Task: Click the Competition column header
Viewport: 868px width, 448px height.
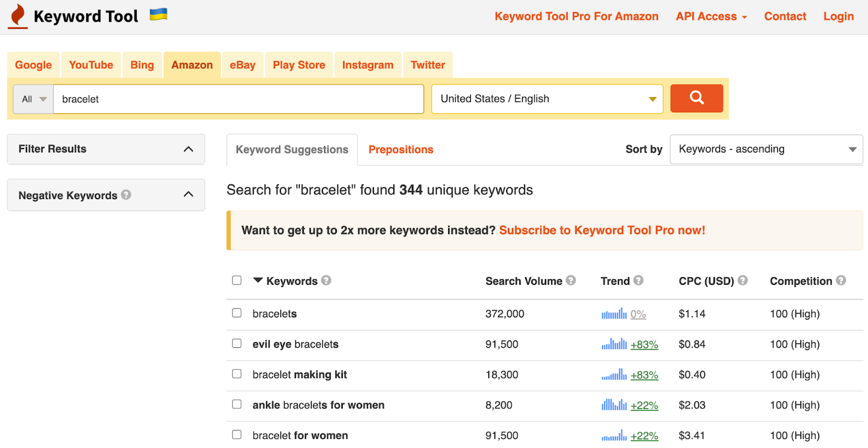Action: click(x=801, y=281)
